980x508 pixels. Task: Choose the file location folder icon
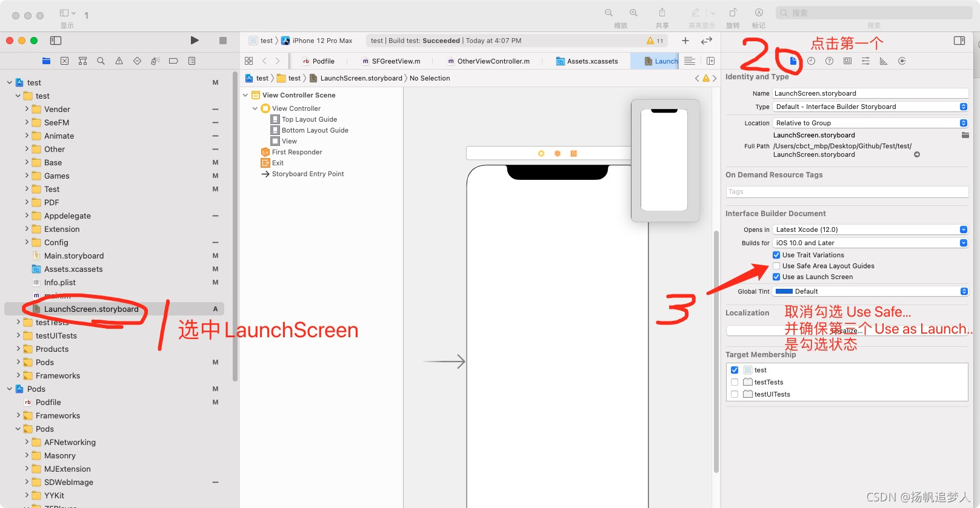[x=965, y=135]
